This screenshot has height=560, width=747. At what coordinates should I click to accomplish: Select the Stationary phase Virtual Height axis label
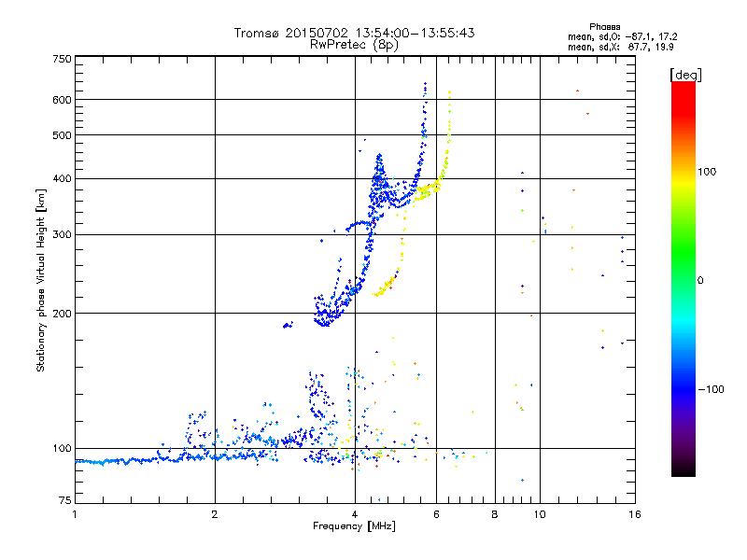41,280
